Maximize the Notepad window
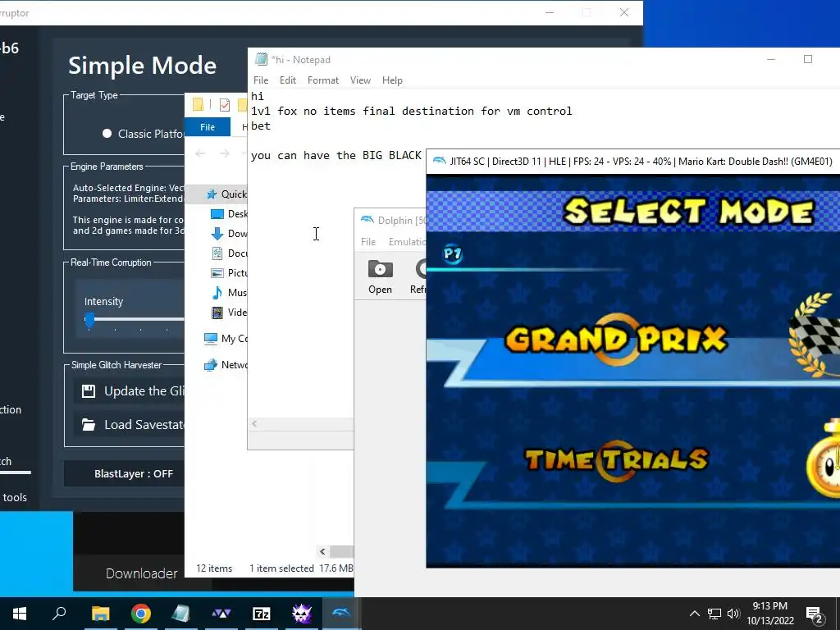The image size is (840, 630). pyautogui.click(x=808, y=59)
